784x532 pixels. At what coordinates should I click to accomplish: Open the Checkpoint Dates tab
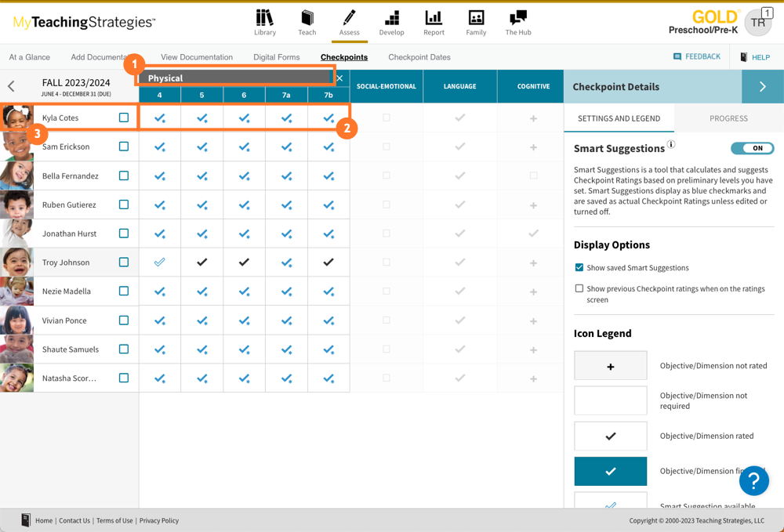[419, 57]
